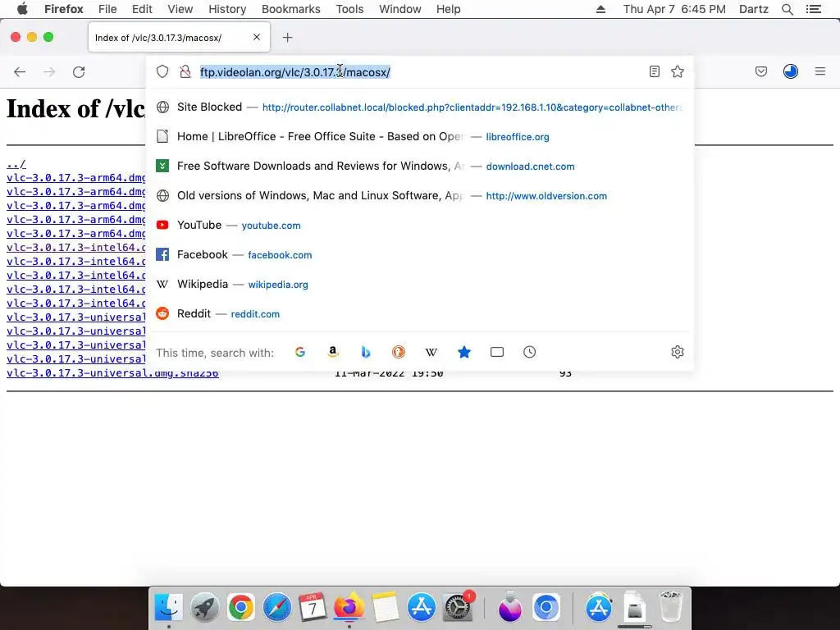Viewport: 840px width, 630px height.
Task: Go back to the previous page
Action: [x=20, y=72]
